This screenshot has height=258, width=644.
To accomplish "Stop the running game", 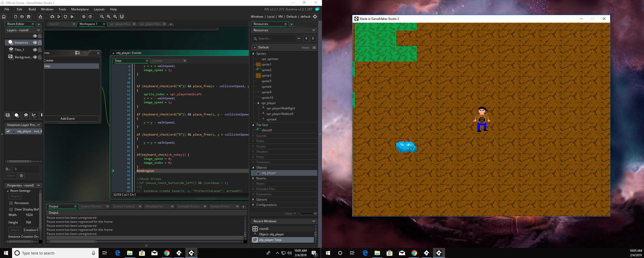I will 65,17.
